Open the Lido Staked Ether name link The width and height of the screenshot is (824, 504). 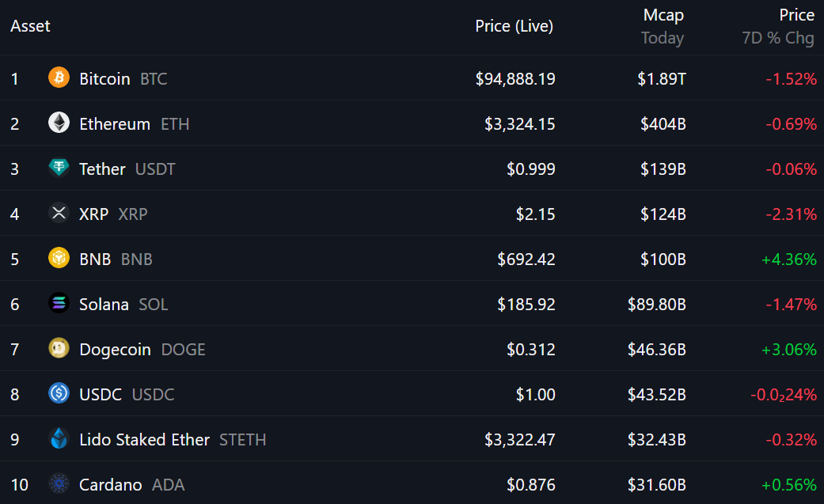[x=145, y=439]
